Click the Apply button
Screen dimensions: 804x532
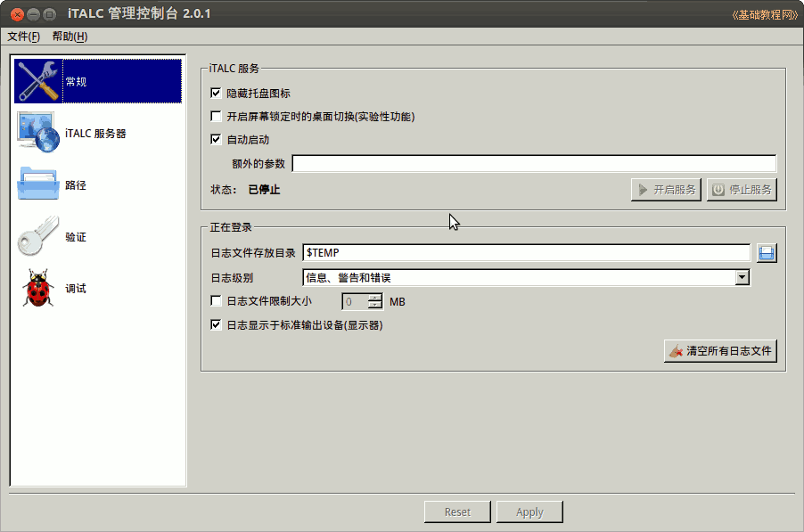tap(529, 512)
